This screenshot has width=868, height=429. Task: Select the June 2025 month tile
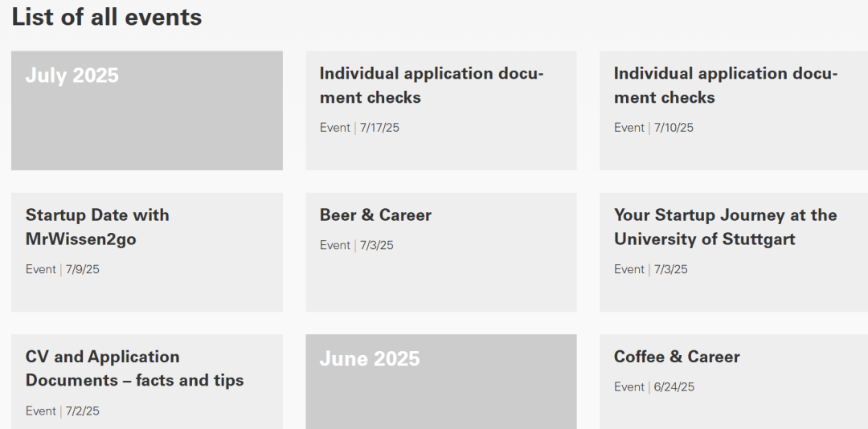pyautogui.click(x=441, y=382)
